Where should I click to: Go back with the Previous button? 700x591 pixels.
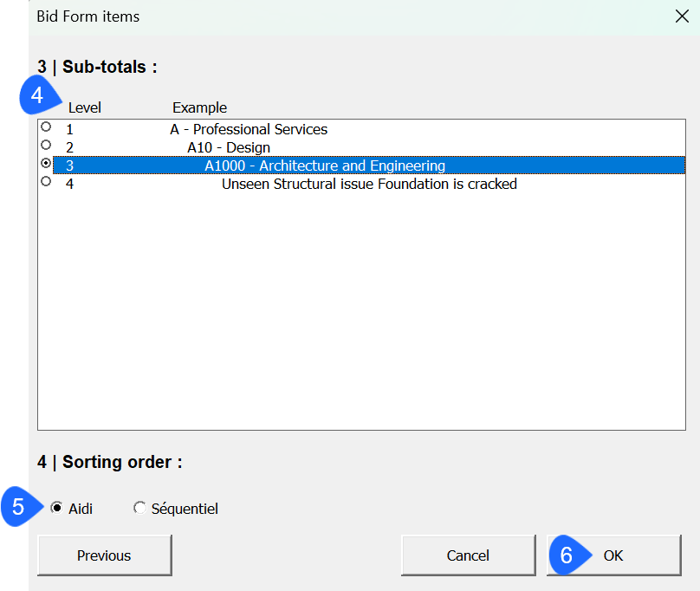coord(105,555)
